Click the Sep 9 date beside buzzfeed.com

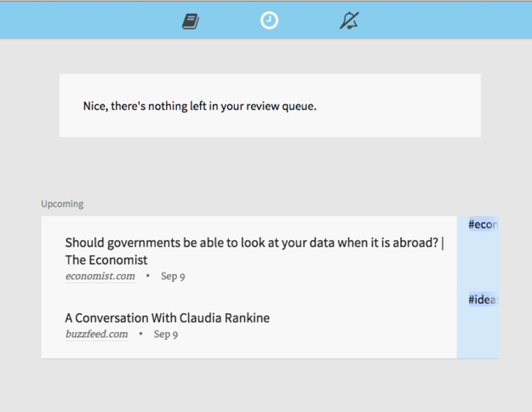pos(166,335)
